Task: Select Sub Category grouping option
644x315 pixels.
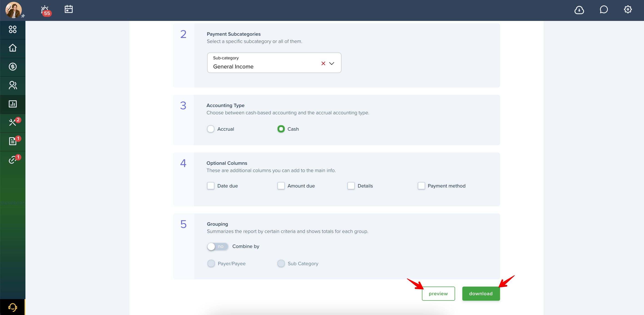Action: click(x=281, y=263)
